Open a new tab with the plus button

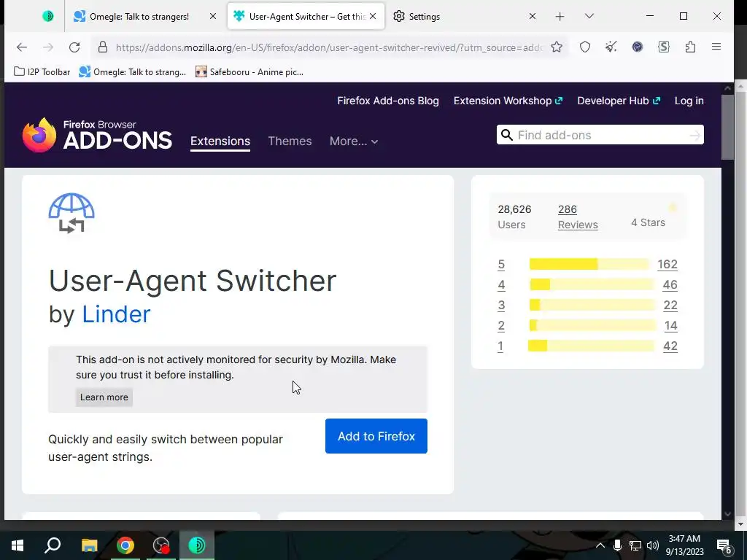click(x=560, y=17)
